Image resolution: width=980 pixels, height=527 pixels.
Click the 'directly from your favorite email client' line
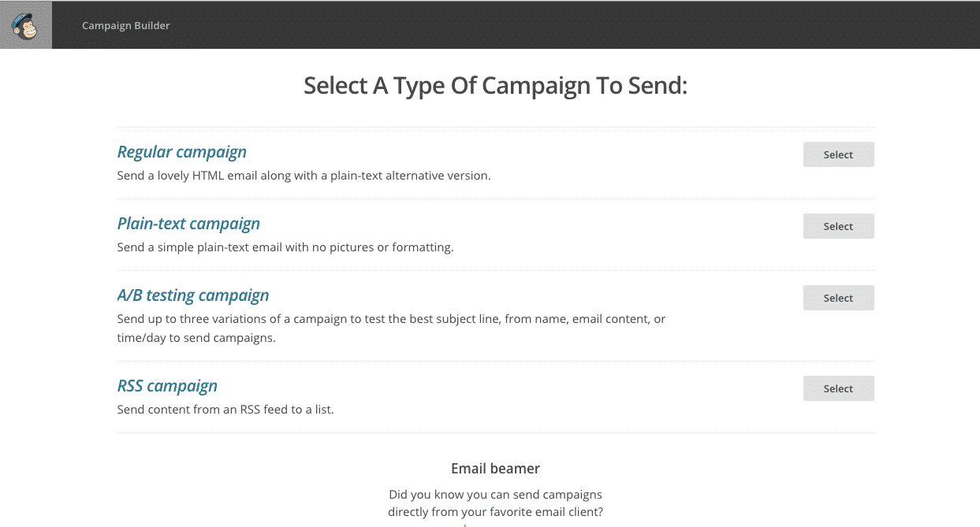[x=495, y=511]
